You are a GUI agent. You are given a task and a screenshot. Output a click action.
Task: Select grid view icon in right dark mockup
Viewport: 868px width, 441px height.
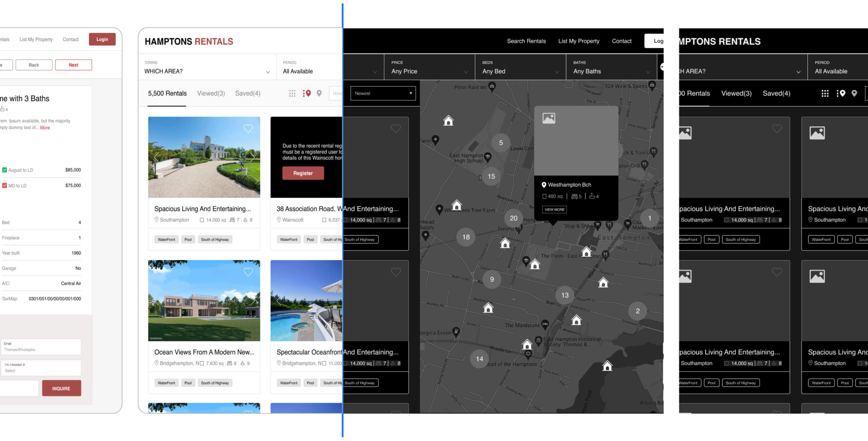825,93
